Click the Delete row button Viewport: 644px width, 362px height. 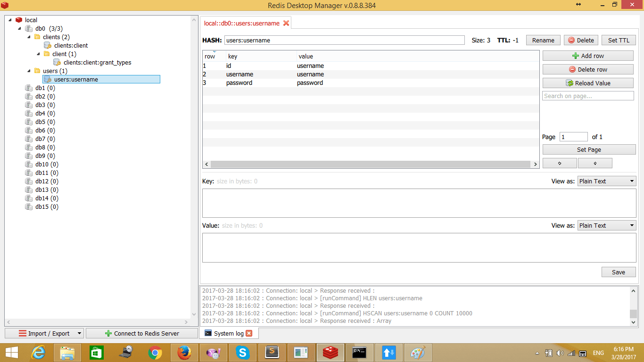tap(588, 69)
